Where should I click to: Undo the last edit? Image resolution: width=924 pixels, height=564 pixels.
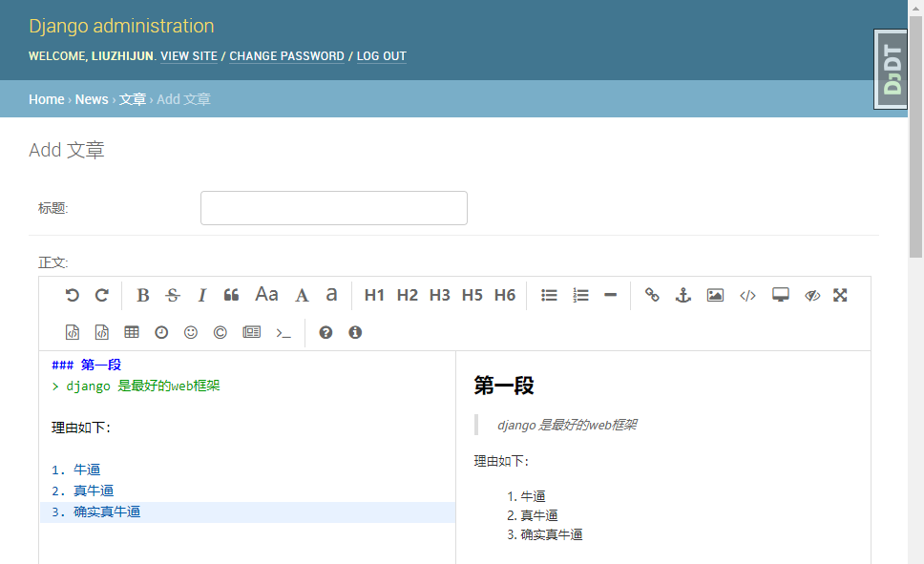pyautogui.click(x=73, y=295)
